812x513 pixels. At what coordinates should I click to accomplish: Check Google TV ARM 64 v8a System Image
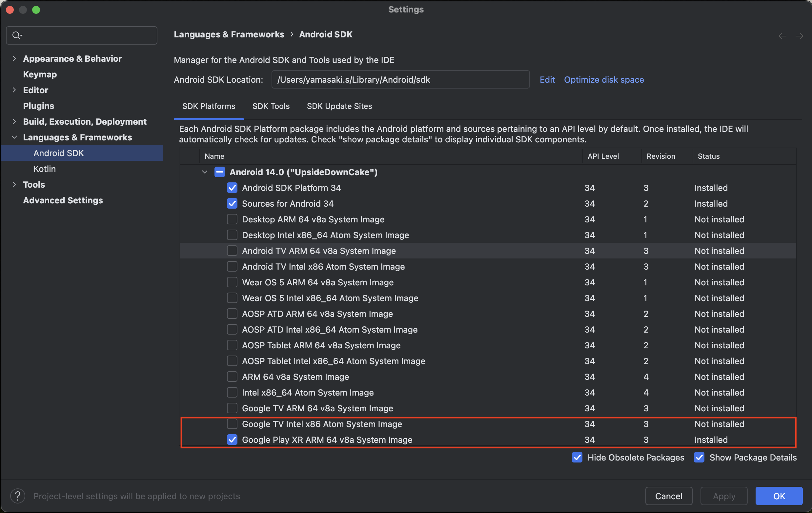tap(232, 408)
